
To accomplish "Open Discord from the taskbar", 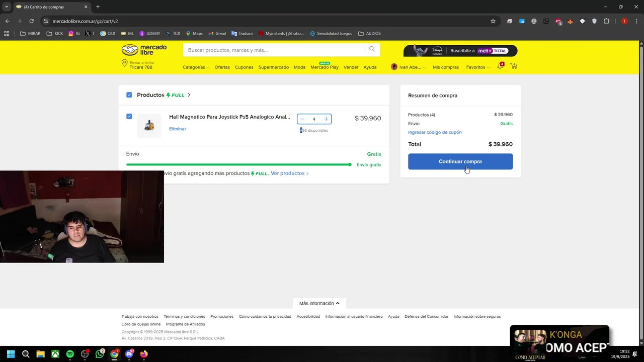I will tap(129, 354).
